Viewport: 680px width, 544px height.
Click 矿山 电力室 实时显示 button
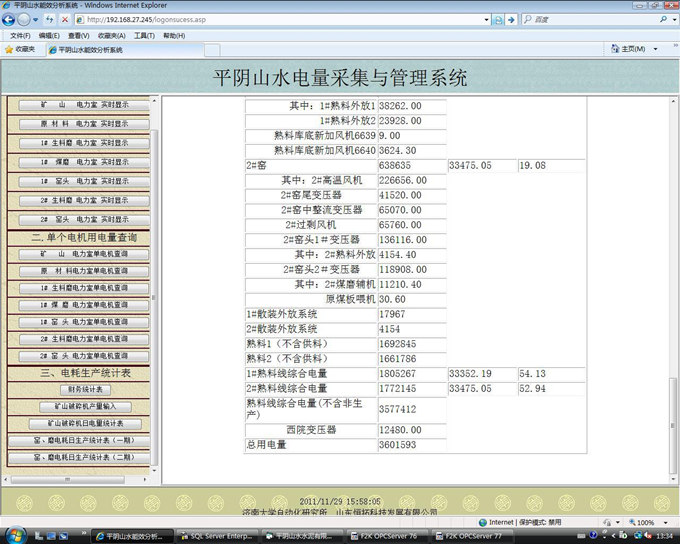(x=83, y=105)
